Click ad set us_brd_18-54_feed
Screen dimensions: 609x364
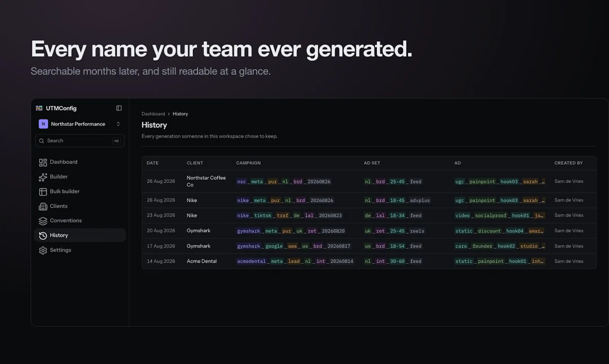tap(393, 246)
